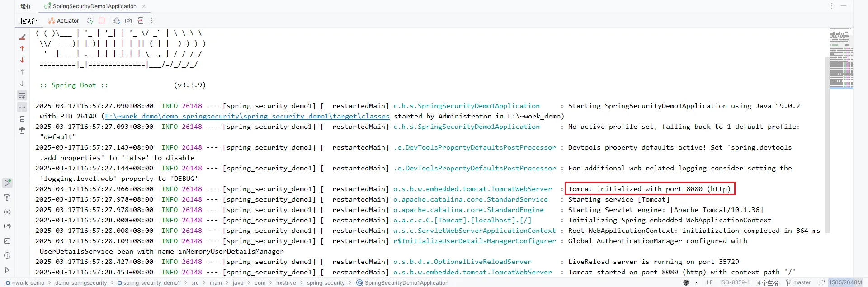Screen dimensions: 868x287
Task: Click memory indicator 1505/2048M
Action: tap(845, 283)
